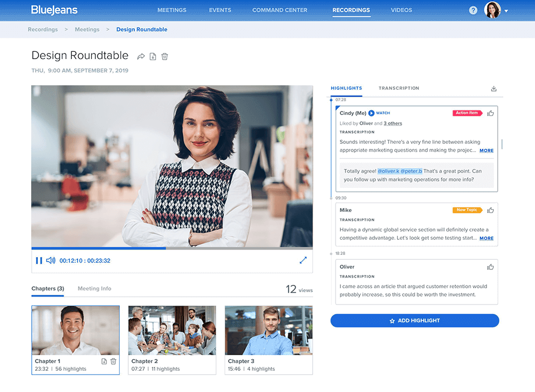Open the user profile avatar
The width and height of the screenshot is (535, 392).
click(492, 10)
